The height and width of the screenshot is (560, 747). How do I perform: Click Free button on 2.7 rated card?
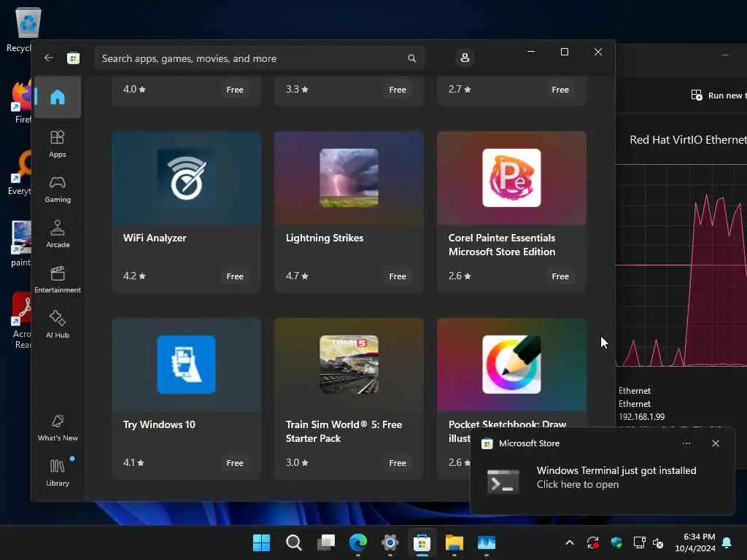click(560, 90)
